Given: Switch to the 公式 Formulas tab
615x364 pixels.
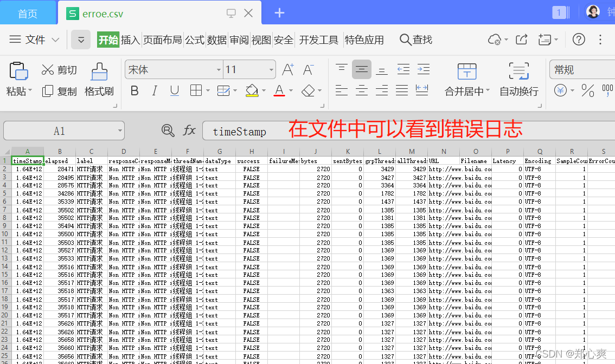Looking at the screenshot, I should click(195, 40).
